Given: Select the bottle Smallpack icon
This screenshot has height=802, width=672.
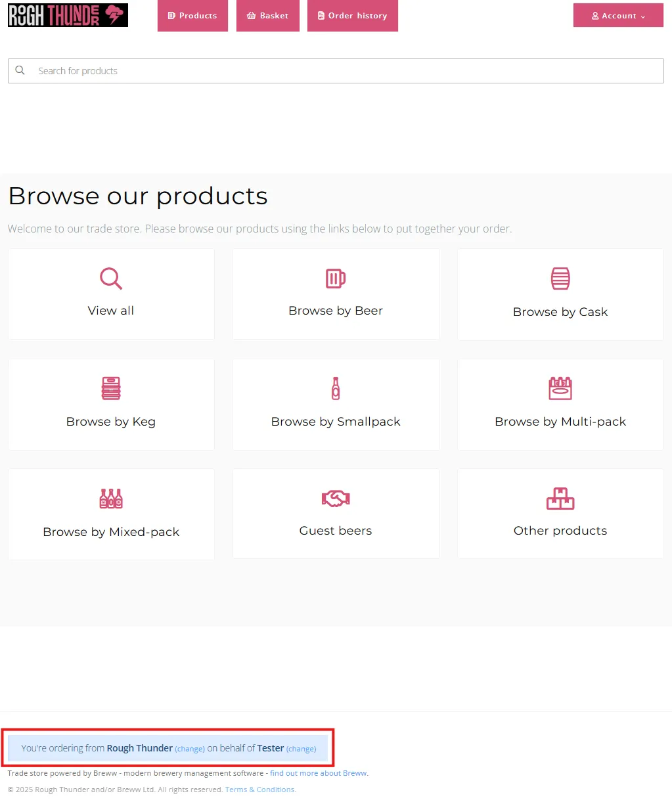Looking at the screenshot, I should pos(336,389).
